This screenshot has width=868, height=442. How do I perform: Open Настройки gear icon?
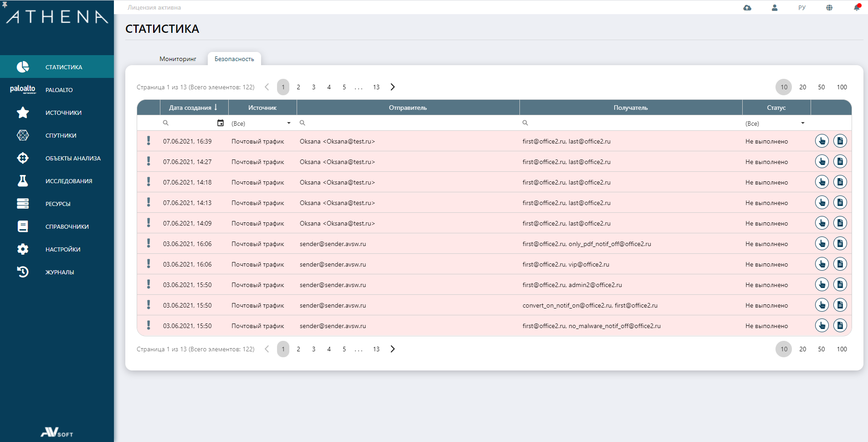pos(23,249)
